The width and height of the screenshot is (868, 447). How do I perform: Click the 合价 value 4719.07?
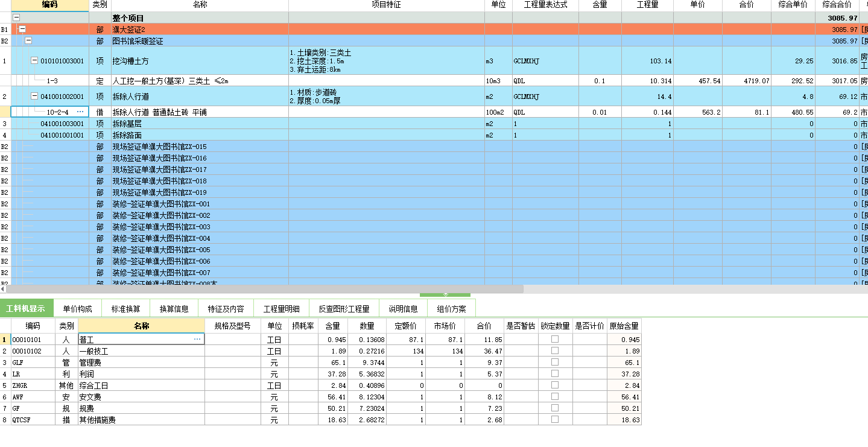(x=756, y=80)
